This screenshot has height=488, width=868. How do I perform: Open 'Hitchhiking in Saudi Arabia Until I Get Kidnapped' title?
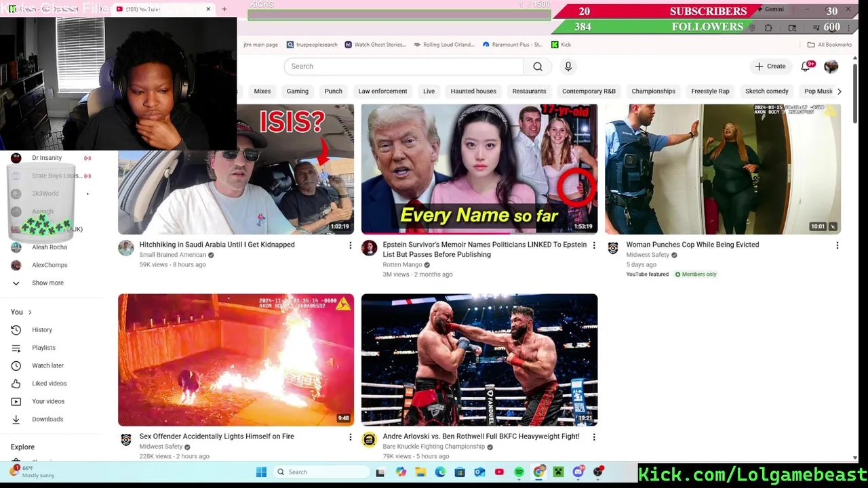click(217, 245)
